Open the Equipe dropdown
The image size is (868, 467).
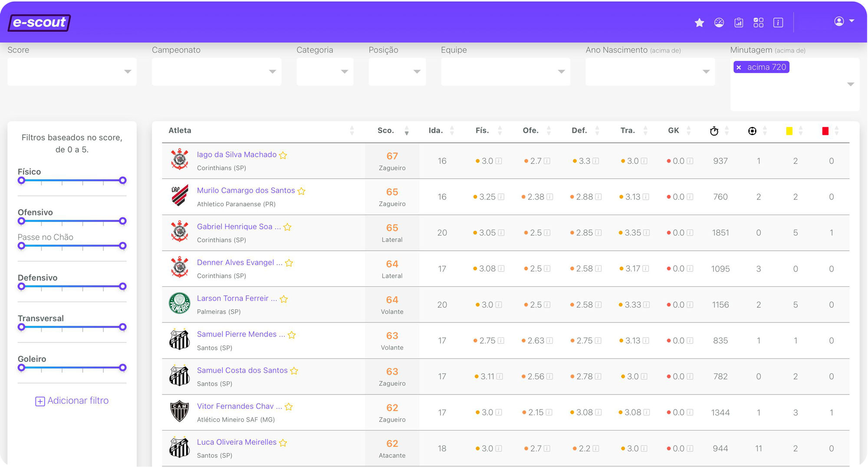click(x=505, y=72)
